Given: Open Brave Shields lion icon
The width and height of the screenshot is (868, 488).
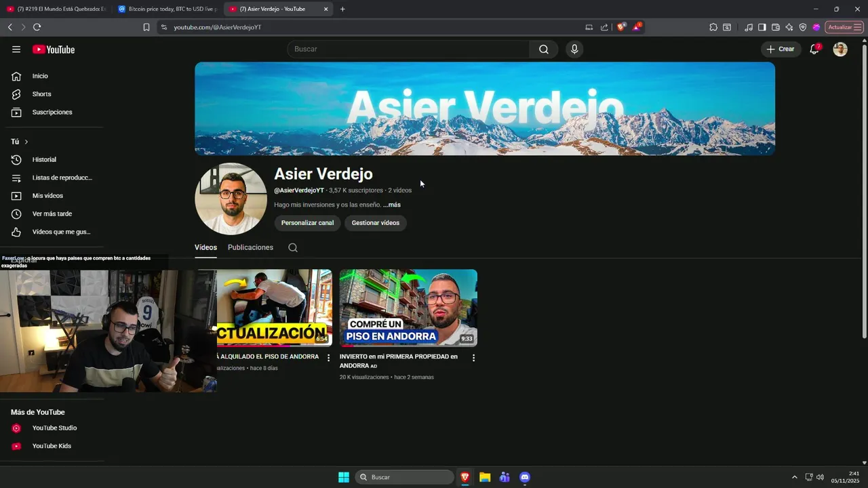Looking at the screenshot, I should click(x=621, y=27).
